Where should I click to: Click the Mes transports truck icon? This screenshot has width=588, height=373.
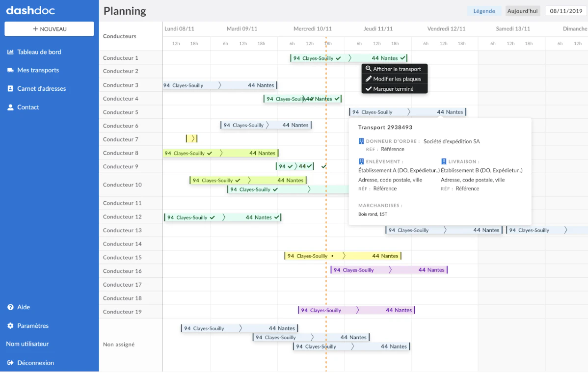tap(10, 70)
